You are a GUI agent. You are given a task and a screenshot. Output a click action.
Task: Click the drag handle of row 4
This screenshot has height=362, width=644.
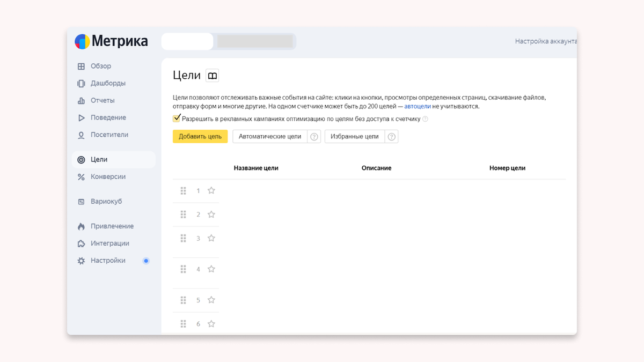tap(183, 269)
